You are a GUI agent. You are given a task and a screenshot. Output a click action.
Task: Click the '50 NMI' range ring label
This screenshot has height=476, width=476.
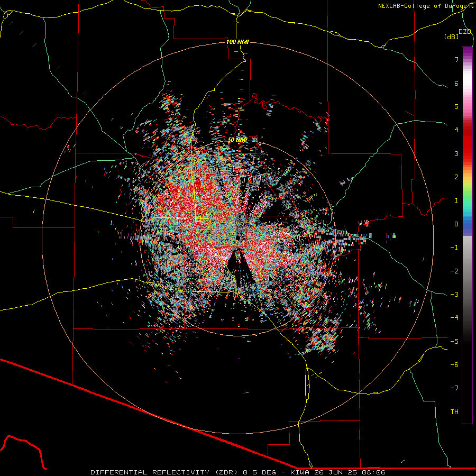[x=237, y=140]
